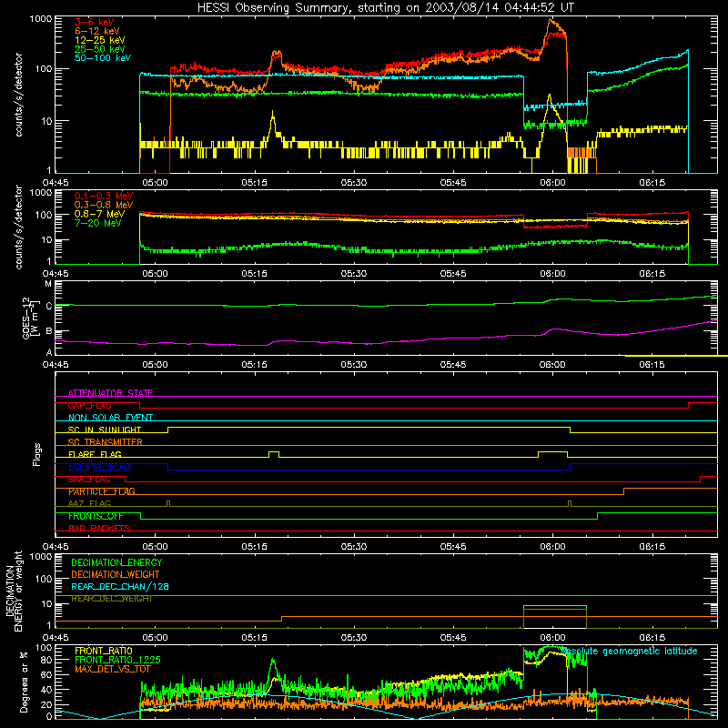This screenshot has height=728, width=728.
Task: Pick the AAZ_FLAG label
Action: coord(89,503)
